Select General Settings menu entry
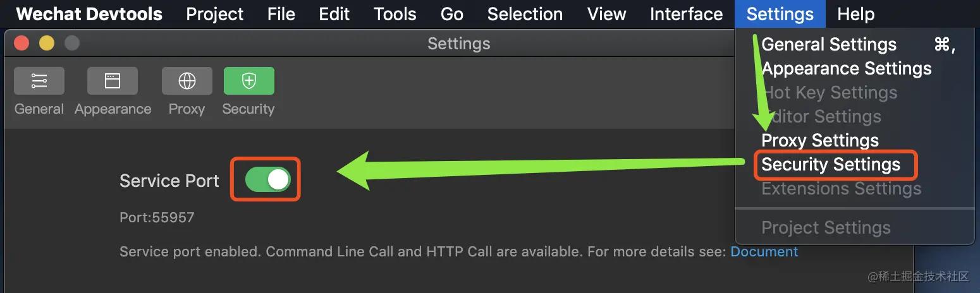 (x=828, y=45)
